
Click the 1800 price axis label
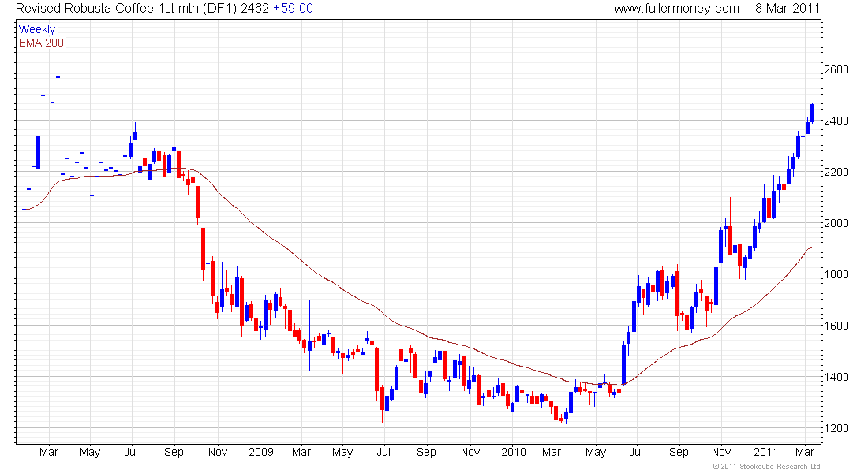pyautogui.click(x=836, y=274)
